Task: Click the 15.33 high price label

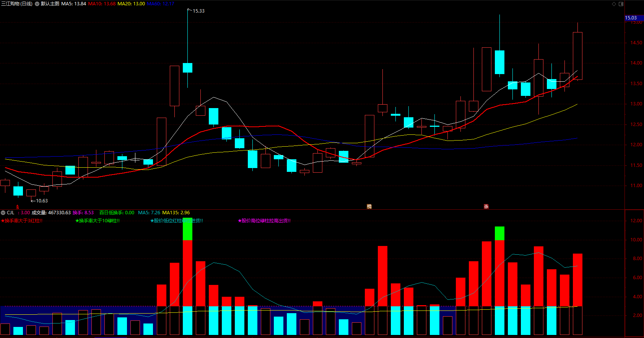Action: point(198,11)
